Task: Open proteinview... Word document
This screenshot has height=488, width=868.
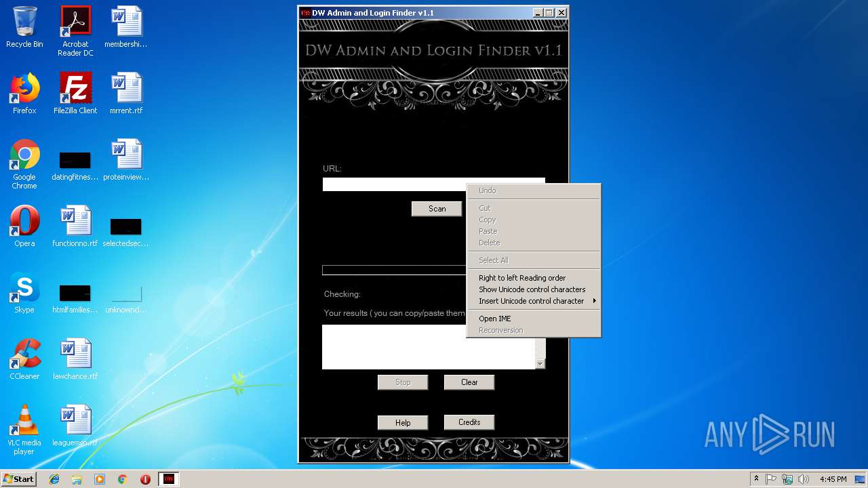Action: tap(126, 161)
